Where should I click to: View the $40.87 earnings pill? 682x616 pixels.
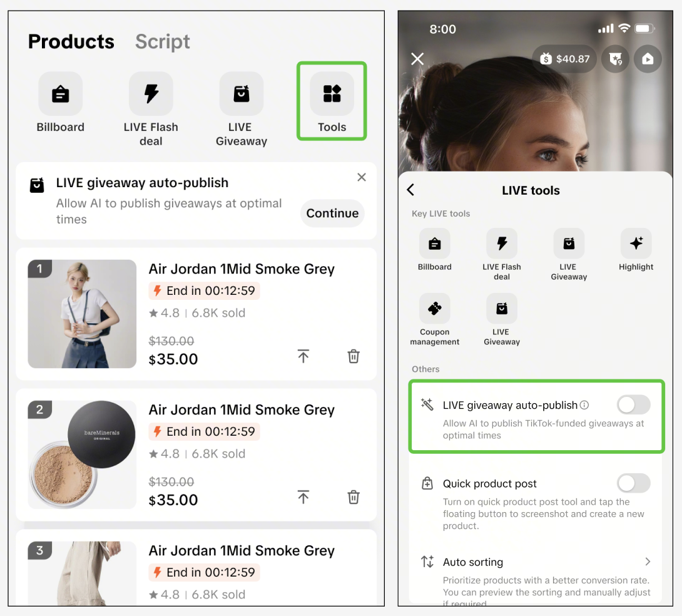click(564, 59)
